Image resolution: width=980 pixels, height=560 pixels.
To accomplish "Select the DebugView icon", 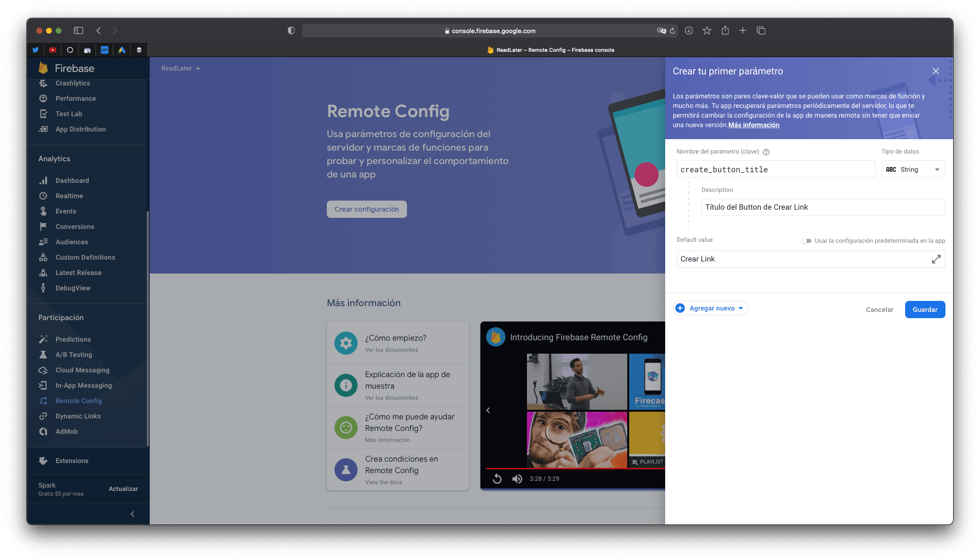I will click(x=43, y=288).
